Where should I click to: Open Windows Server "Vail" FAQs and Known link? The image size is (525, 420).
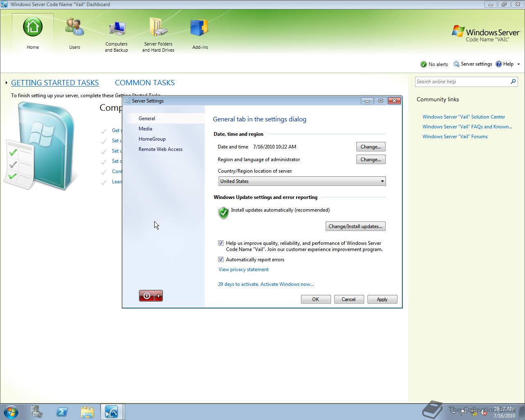(x=467, y=127)
